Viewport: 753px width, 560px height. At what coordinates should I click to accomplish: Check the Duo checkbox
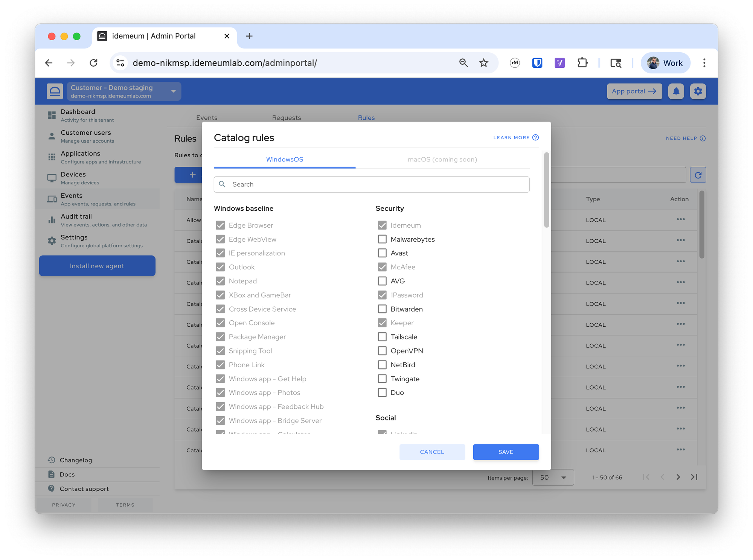382,393
